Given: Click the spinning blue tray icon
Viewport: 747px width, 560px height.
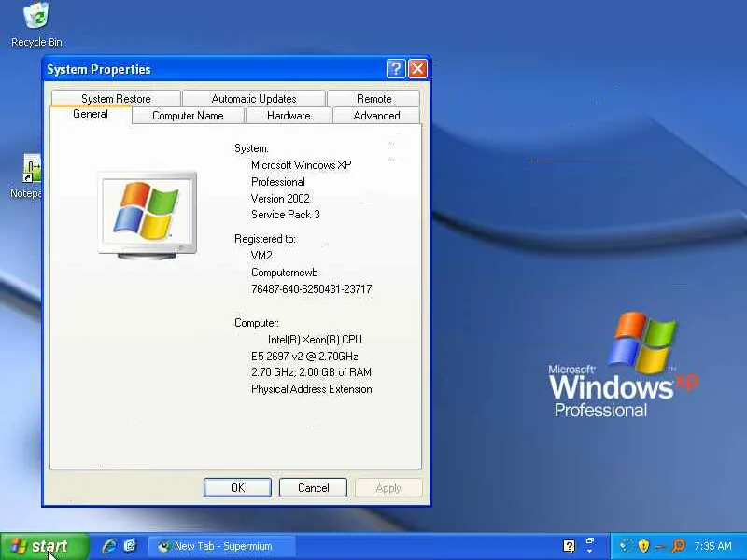Looking at the screenshot, I should tap(627, 546).
